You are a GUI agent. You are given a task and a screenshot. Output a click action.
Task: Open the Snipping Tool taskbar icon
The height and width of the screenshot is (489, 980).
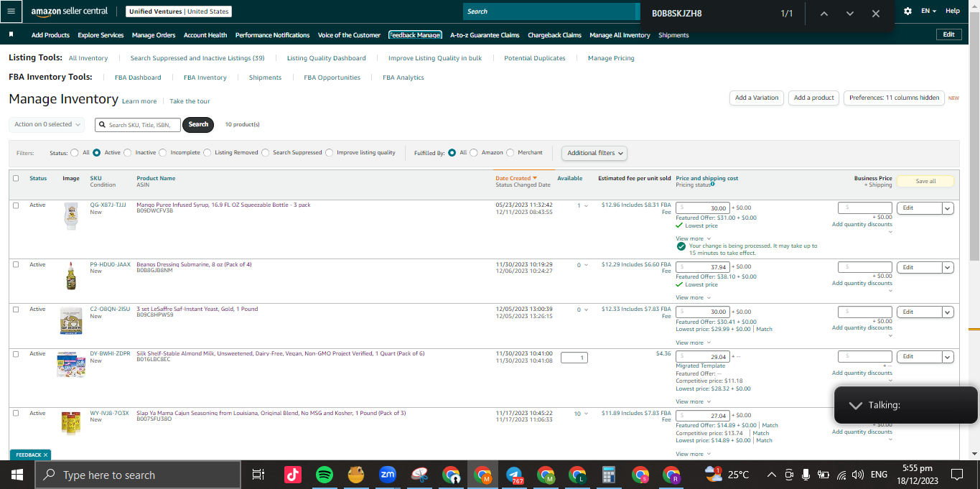pyautogui.click(x=419, y=475)
